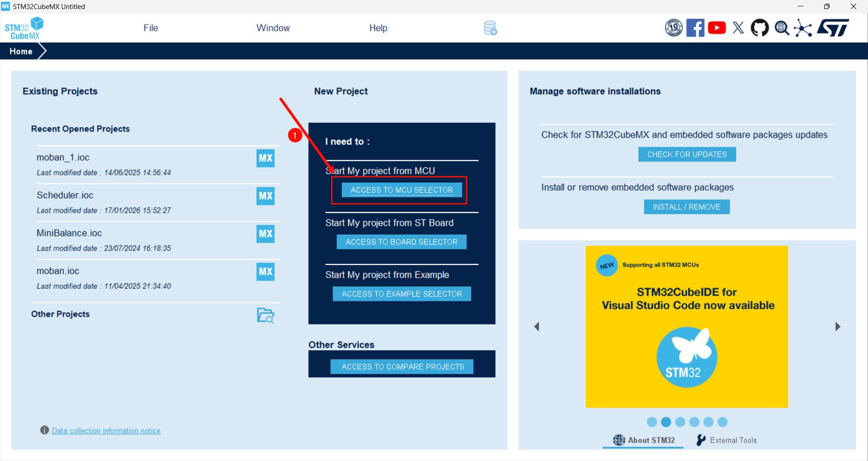Image resolution: width=868 pixels, height=461 pixels.
Task: Show previous banner slide
Action: pyautogui.click(x=537, y=326)
